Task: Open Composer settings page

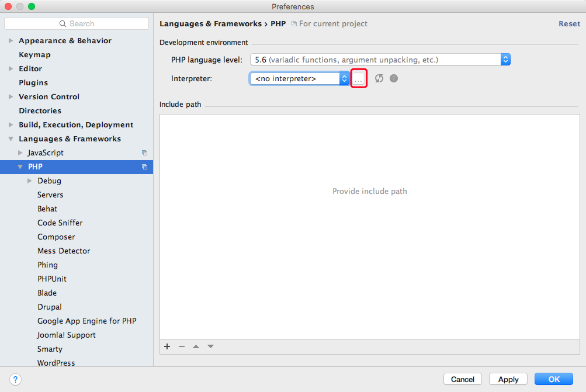Action: [x=56, y=237]
